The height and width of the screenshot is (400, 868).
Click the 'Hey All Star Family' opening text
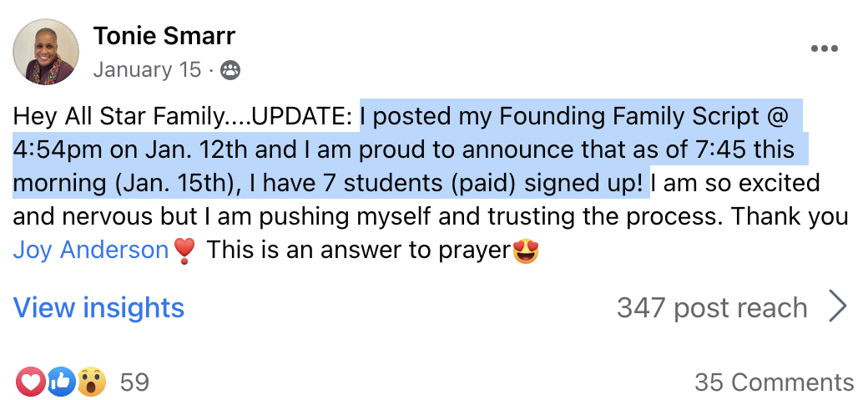pyautogui.click(x=119, y=116)
